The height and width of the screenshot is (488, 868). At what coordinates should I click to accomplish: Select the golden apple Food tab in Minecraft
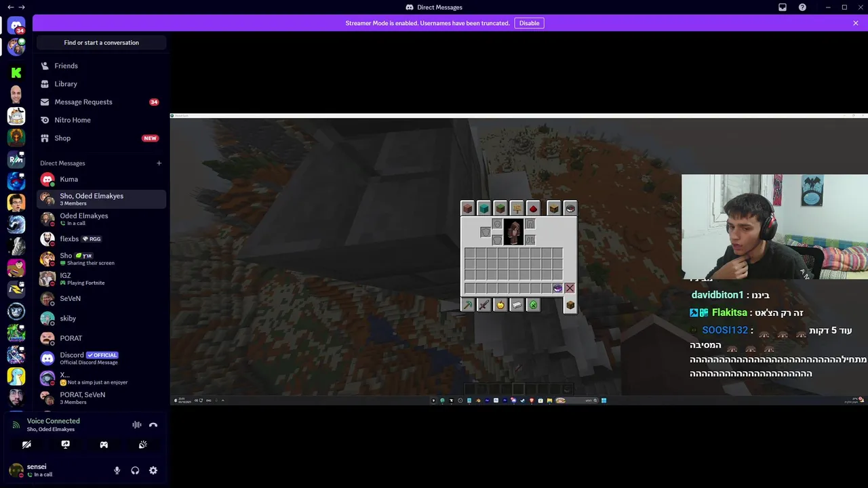500,306
